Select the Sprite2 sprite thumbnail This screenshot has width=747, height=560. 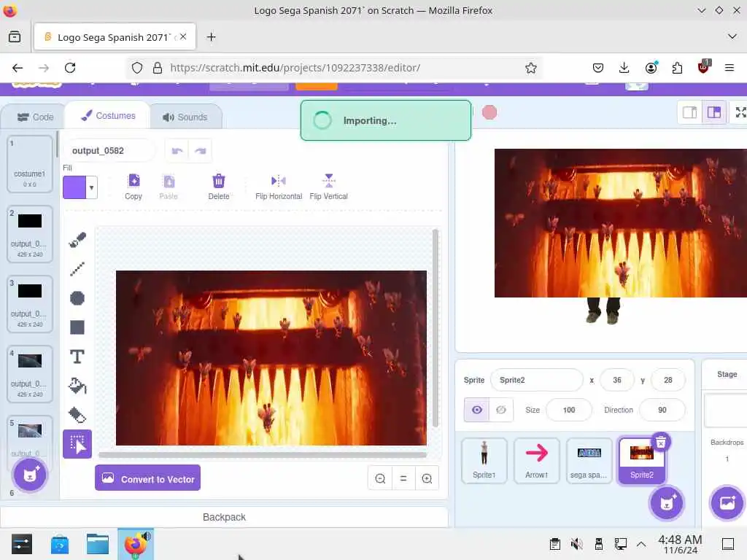(x=641, y=461)
